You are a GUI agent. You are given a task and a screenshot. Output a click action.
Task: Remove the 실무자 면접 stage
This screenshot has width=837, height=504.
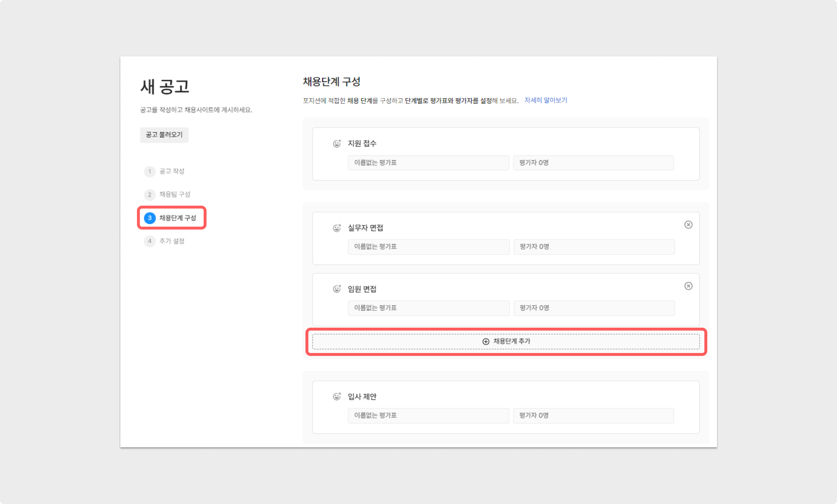click(688, 225)
